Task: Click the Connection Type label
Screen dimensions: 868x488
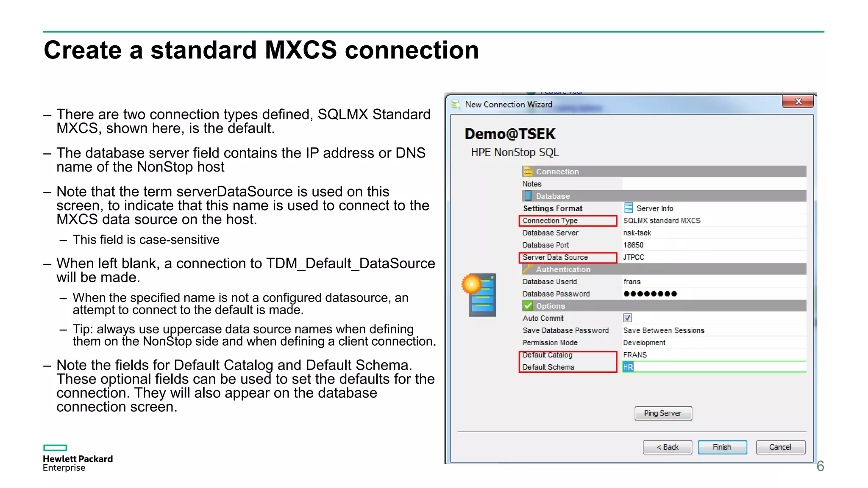Action: tap(550, 221)
